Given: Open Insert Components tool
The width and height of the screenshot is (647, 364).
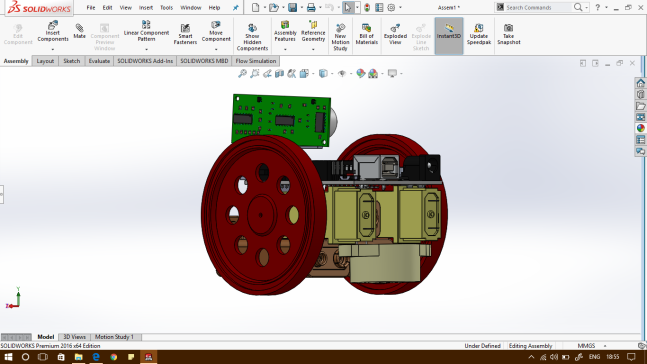Looking at the screenshot, I should (x=53, y=31).
